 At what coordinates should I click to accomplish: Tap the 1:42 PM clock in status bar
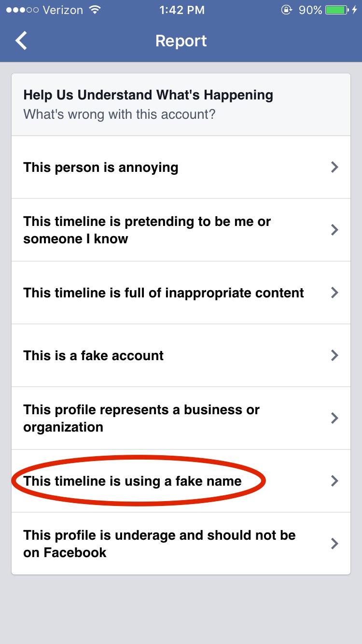(x=182, y=10)
